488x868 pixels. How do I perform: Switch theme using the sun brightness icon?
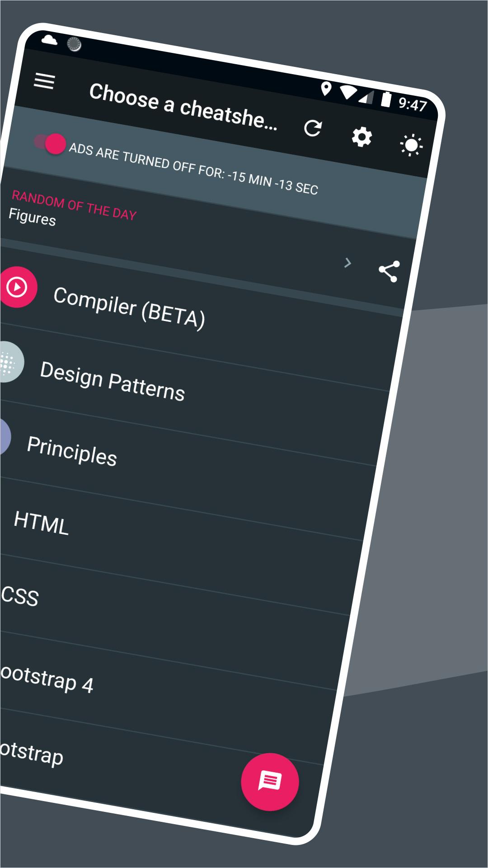click(411, 145)
